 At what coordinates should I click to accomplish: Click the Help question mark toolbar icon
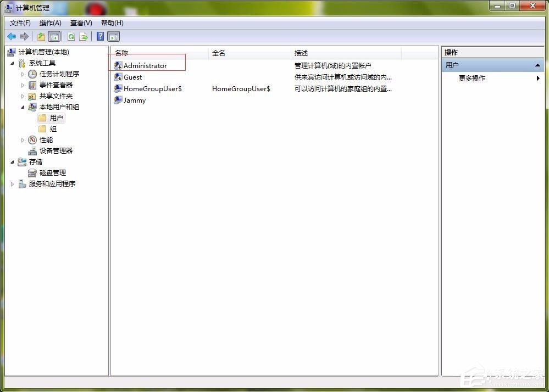click(100, 36)
